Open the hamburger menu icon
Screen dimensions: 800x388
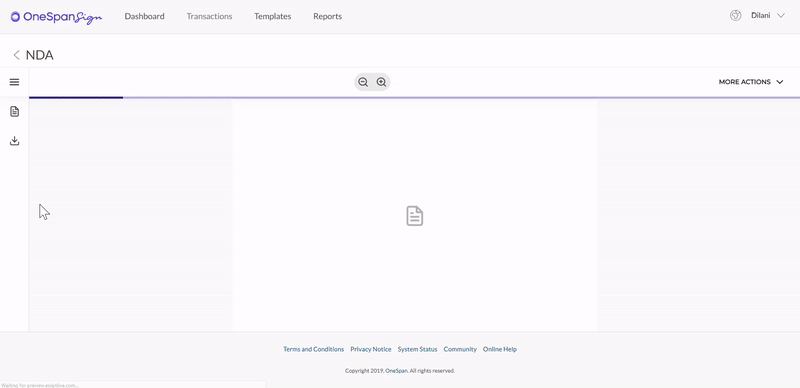tap(14, 82)
